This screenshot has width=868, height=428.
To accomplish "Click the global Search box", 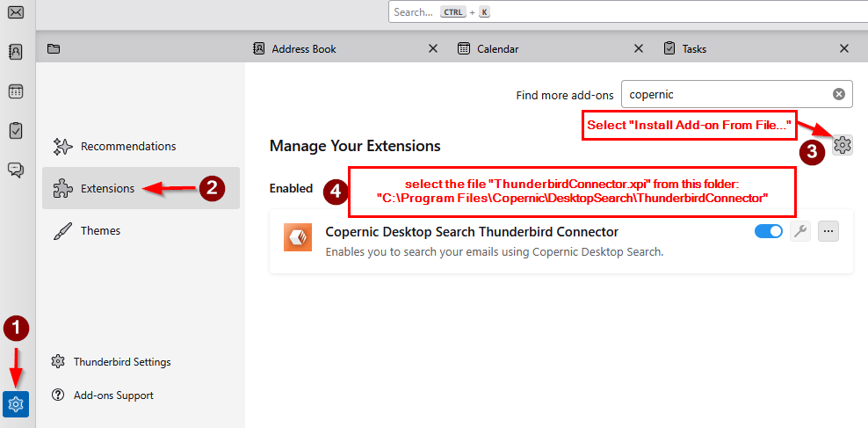I will (x=628, y=11).
